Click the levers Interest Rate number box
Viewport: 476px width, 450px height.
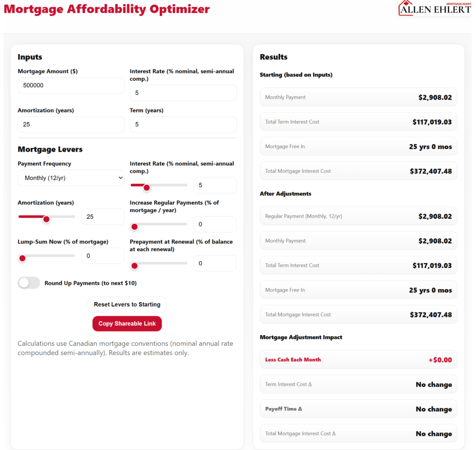[x=215, y=185]
